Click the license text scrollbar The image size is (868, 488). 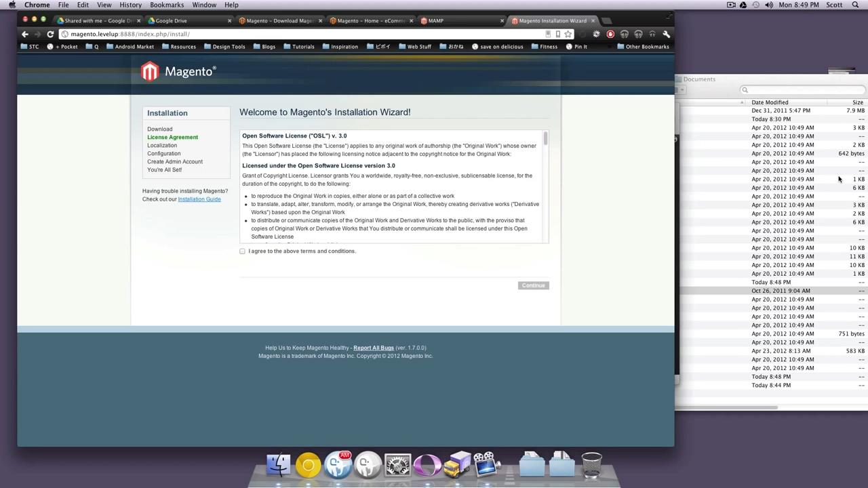(545, 140)
